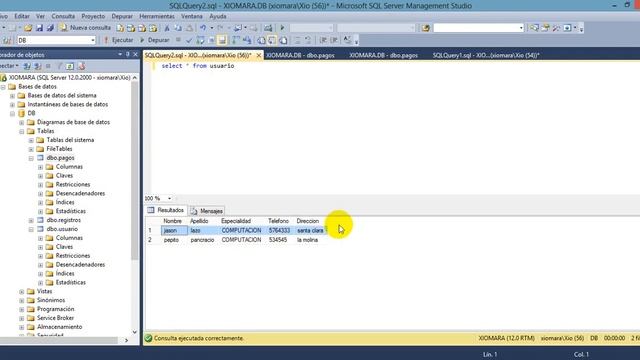Click the Decrease indent icon
The image size is (640, 360).
tap(323, 40)
